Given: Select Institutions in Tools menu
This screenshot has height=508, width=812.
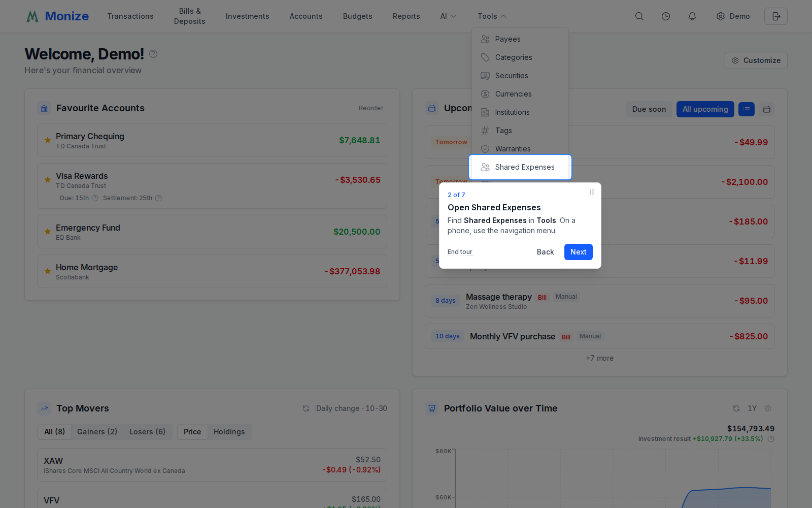Looking at the screenshot, I should pos(520,112).
